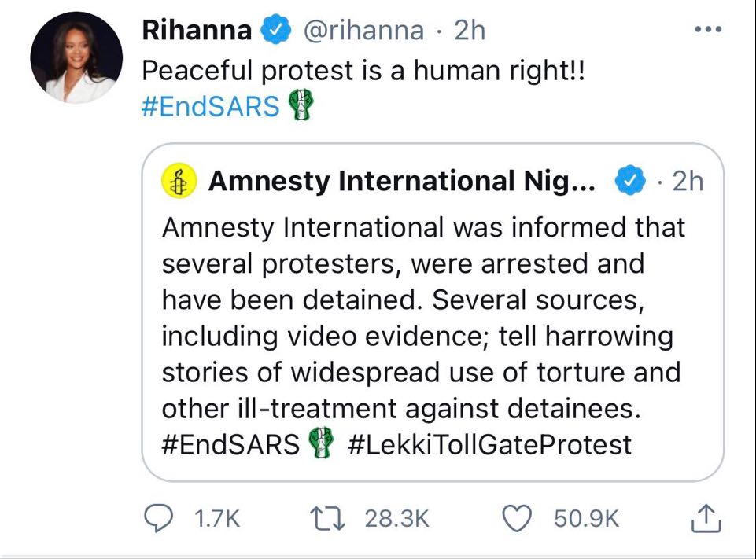The image size is (756, 559).
Task: Click the Rihanna display name
Action: pyautogui.click(x=197, y=31)
